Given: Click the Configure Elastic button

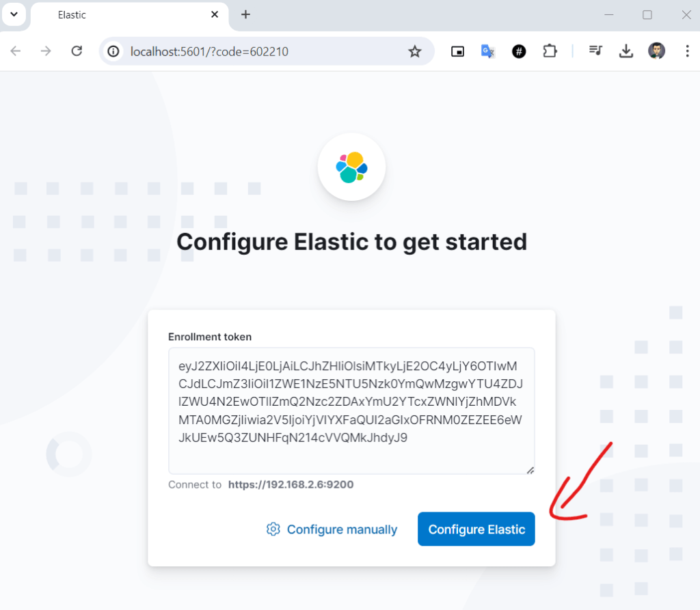Looking at the screenshot, I should click(476, 529).
